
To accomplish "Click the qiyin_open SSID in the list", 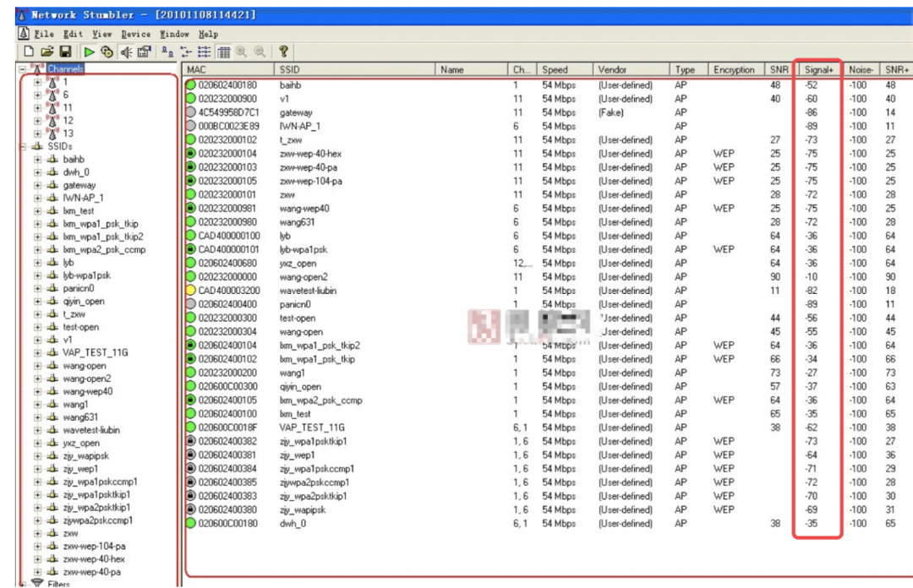I will (300, 387).
